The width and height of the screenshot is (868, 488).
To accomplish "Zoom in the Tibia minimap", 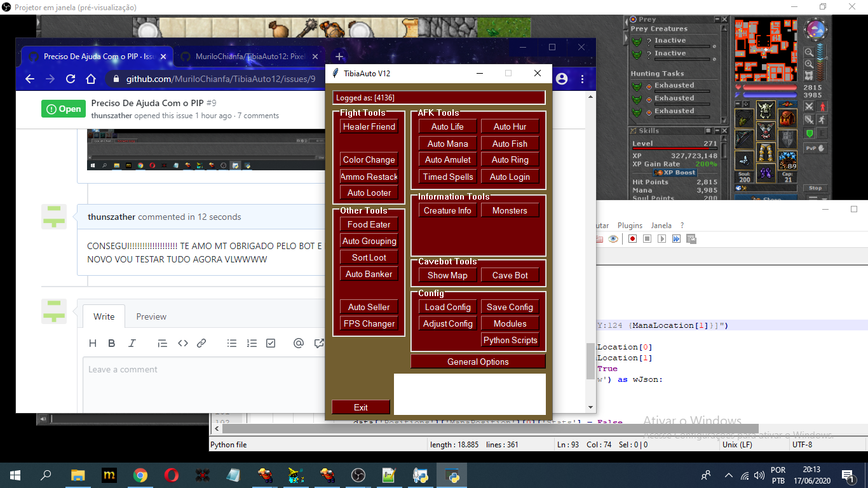I will [x=809, y=64].
